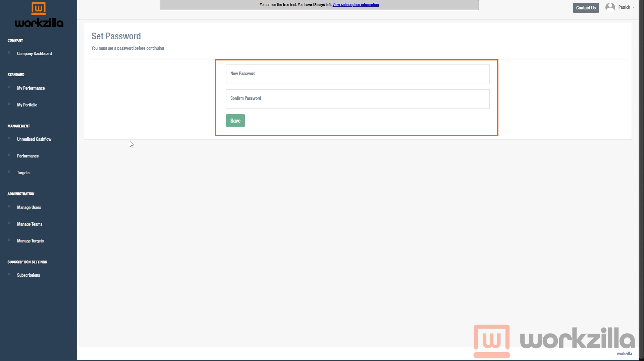644x361 pixels.
Task: Navigate to Management Performance
Action: (x=28, y=156)
